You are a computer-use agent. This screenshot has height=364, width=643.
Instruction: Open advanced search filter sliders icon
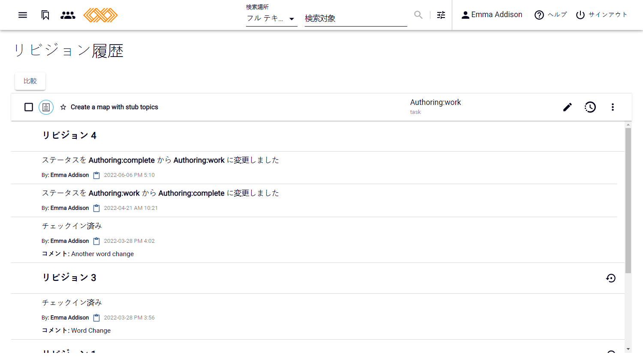click(x=441, y=15)
